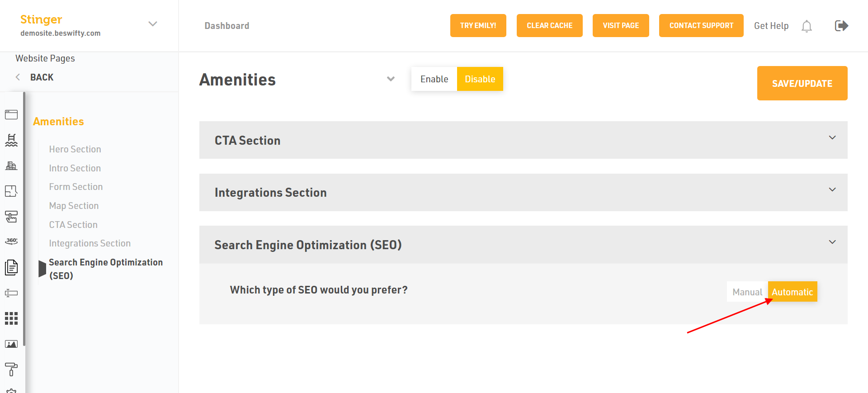
Task: Select Map Section in the sidebar
Action: pos(74,206)
